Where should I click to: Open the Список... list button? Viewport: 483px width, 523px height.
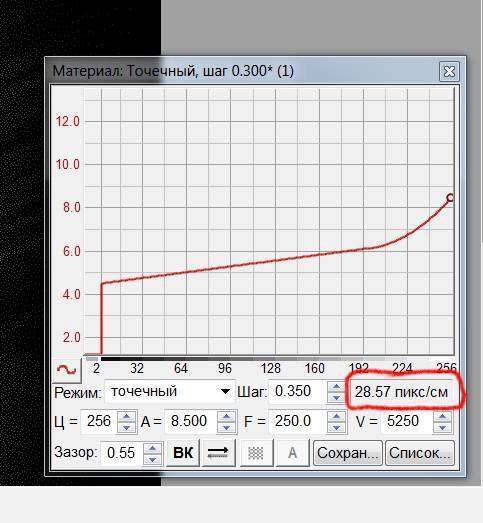[420, 453]
